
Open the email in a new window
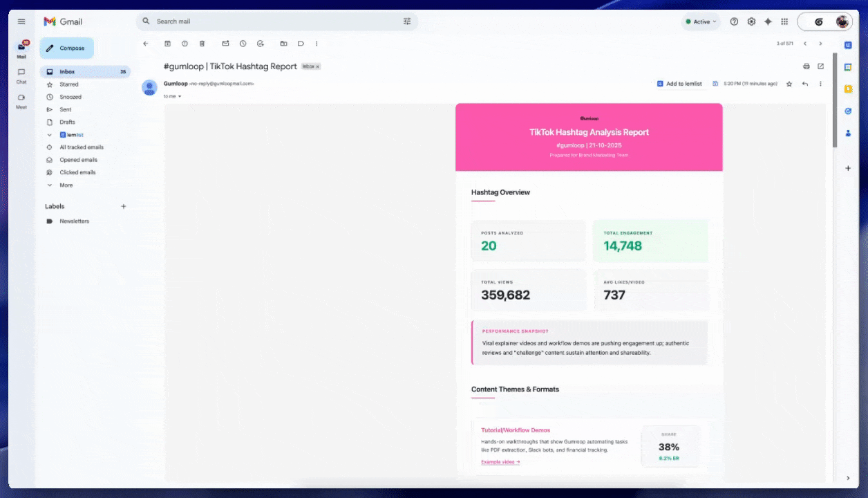click(820, 66)
